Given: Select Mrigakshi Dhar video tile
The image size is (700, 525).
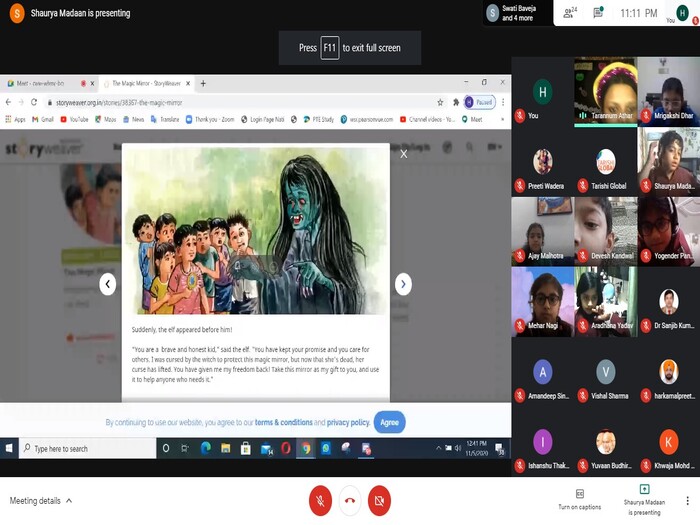Looking at the screenshot, I should tap(669, 92).
